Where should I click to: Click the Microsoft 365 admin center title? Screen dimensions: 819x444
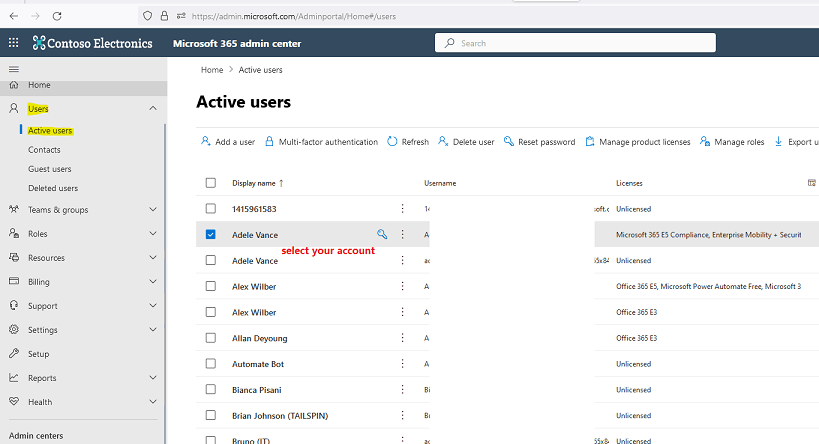tap(237, 43)
